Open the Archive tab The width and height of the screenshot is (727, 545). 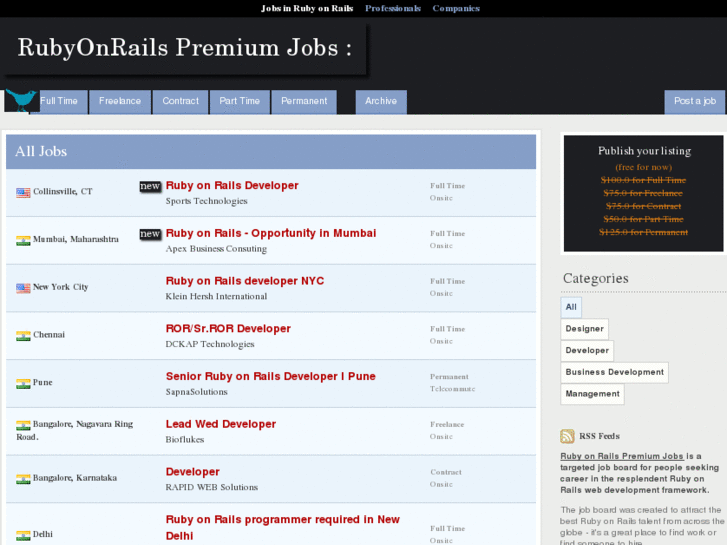click(381, 102)
